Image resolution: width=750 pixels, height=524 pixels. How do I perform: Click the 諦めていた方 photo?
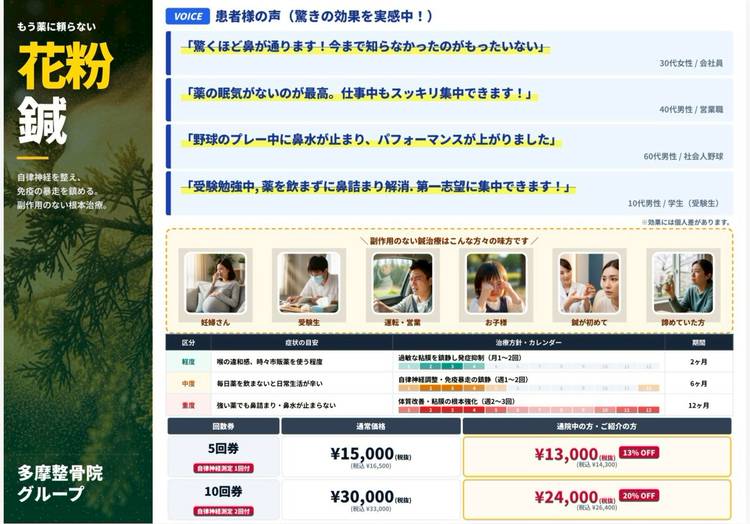683,282
